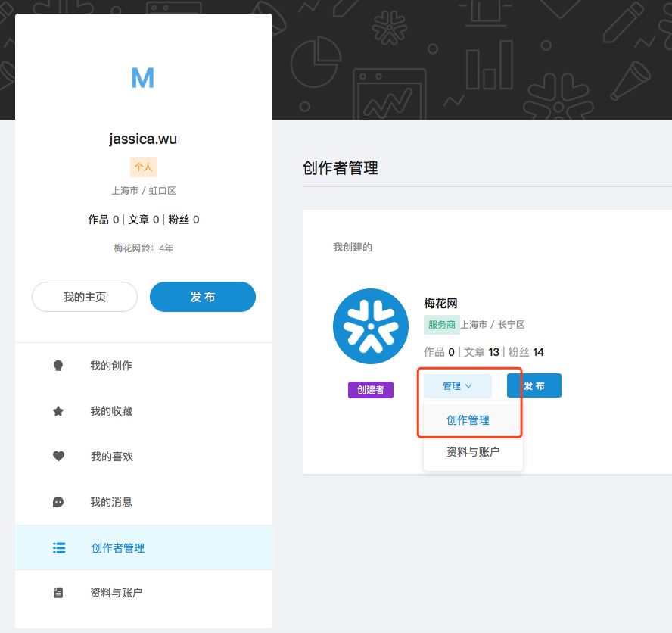Click the 发布 button next to 管理
This screenshot has width=672, height=633.
point(534,385)
